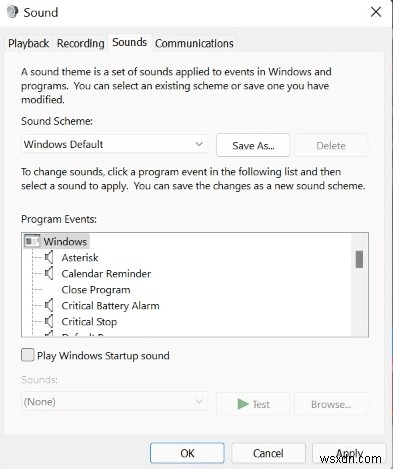
Task: Click the speaker icon beside Critical Stop
Action: pos(49,321)
